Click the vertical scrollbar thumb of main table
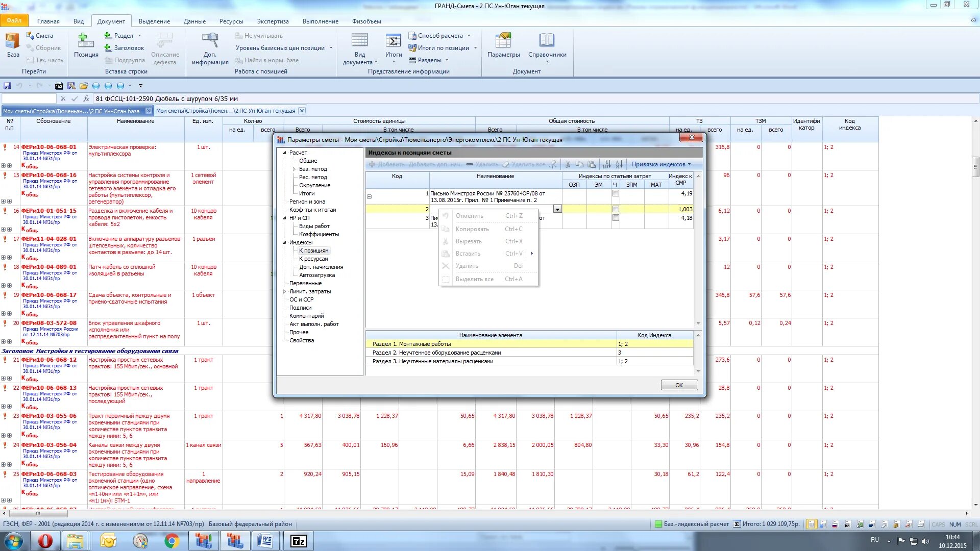 (975, 166)
